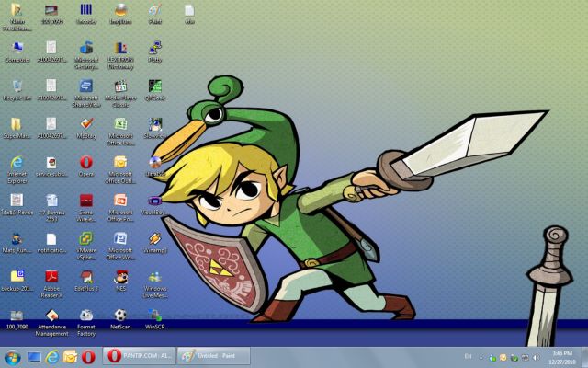Select the LEXiTRON Dictionary icon
Screen dimensions: 588x368
tap(120, 55)
